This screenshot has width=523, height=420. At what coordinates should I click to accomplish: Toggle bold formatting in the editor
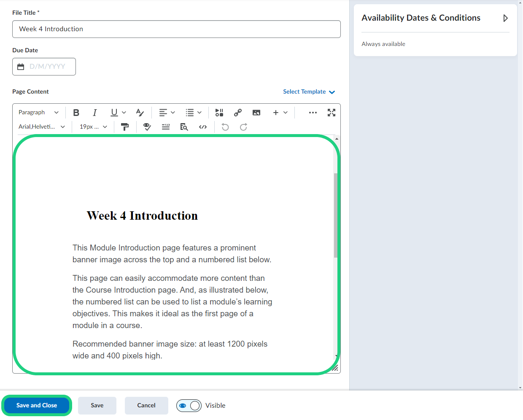(x=76, y=113)
